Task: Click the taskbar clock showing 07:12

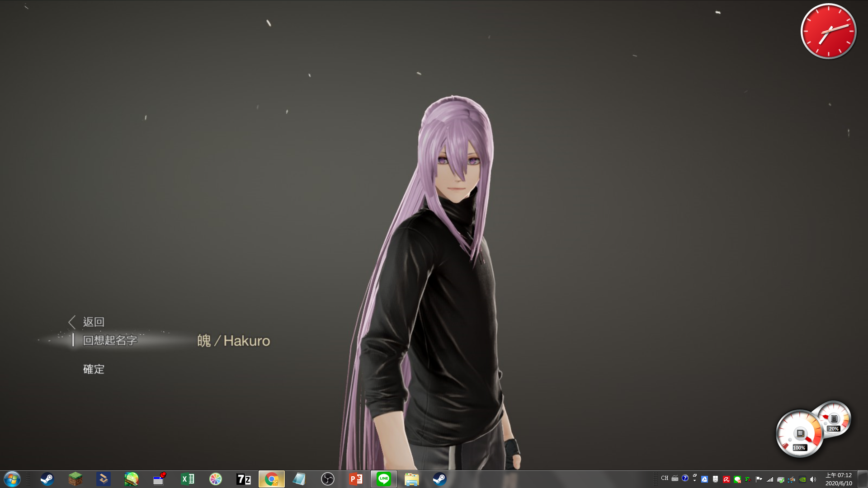Action: 839,479
